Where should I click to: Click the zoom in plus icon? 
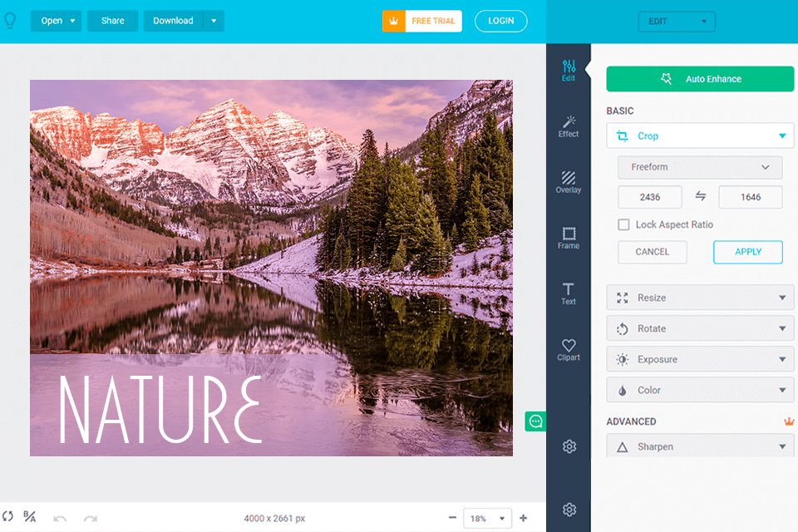(524, 518)
